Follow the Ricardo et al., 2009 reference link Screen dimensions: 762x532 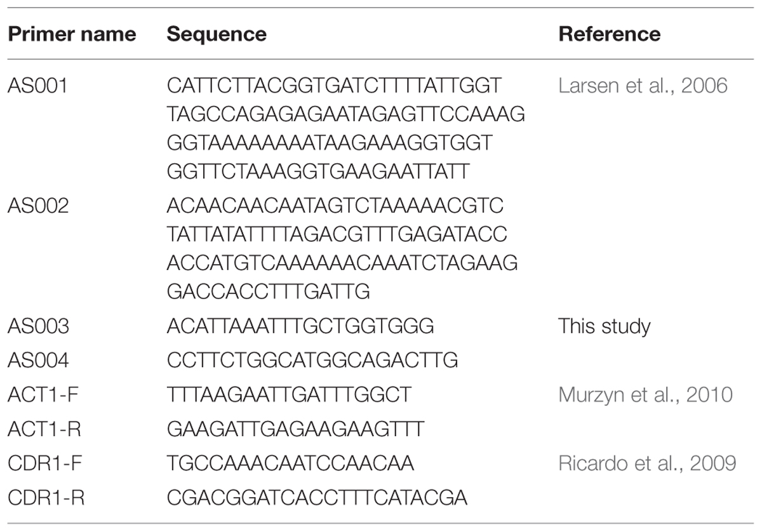coord(647,463)
